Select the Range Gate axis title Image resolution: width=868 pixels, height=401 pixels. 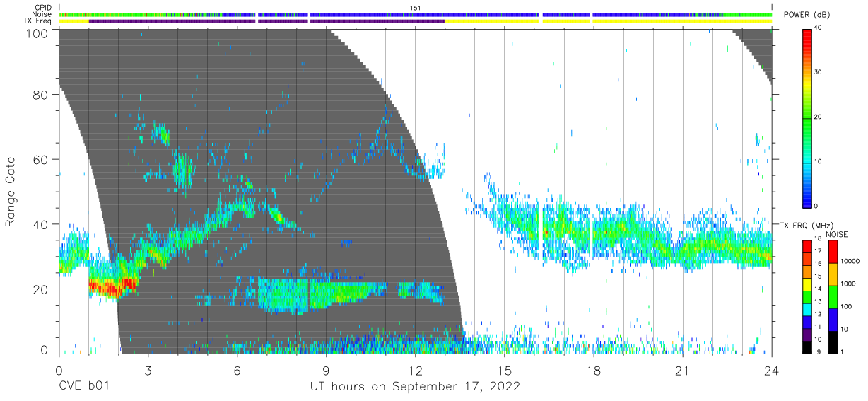pos(11,192)
